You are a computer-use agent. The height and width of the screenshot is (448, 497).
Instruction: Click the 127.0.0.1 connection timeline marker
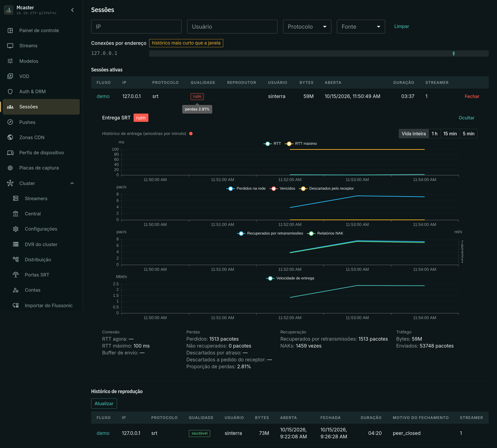(x=454, y=53)
